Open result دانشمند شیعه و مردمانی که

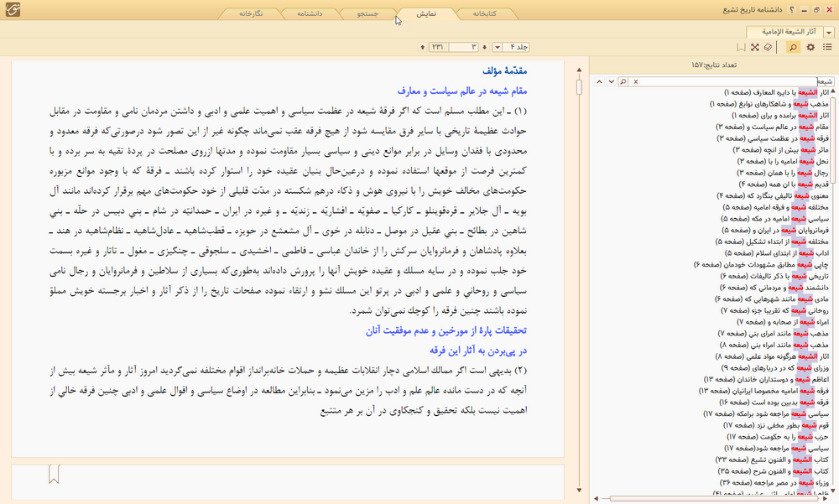(774, 288)
